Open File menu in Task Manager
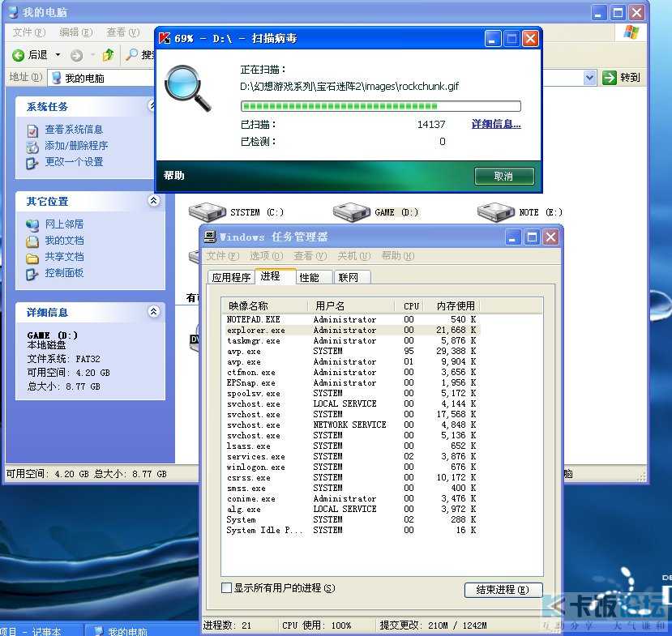672x636 pixels. [222, 256]
